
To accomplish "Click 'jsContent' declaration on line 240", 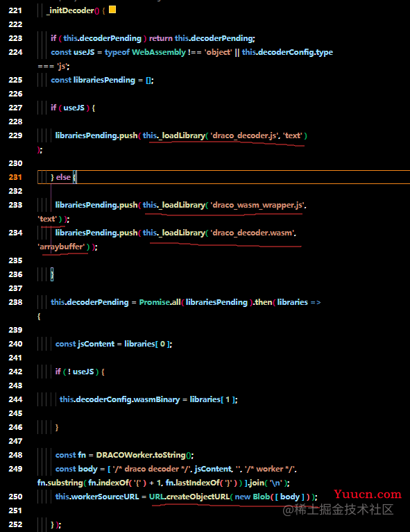I will (96, 344).
